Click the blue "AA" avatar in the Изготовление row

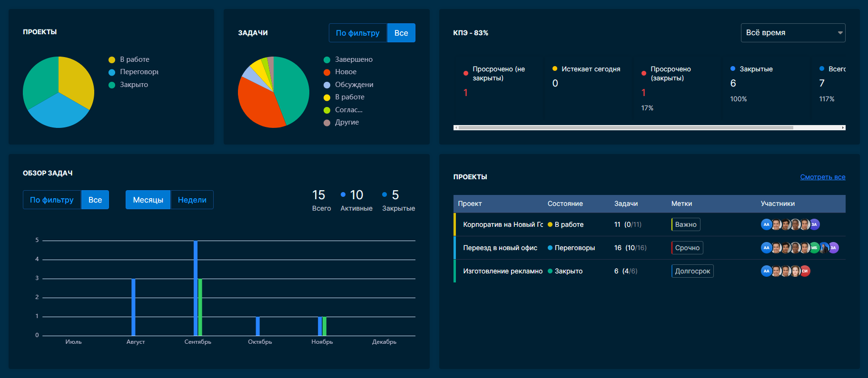click(x=766, y=271)
